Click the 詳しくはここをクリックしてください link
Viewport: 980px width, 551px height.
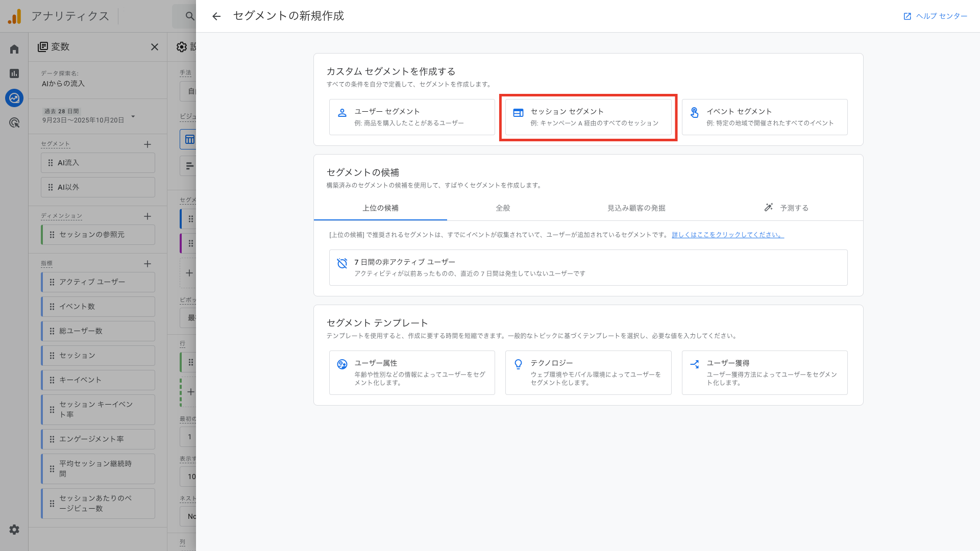click(727, 235)
